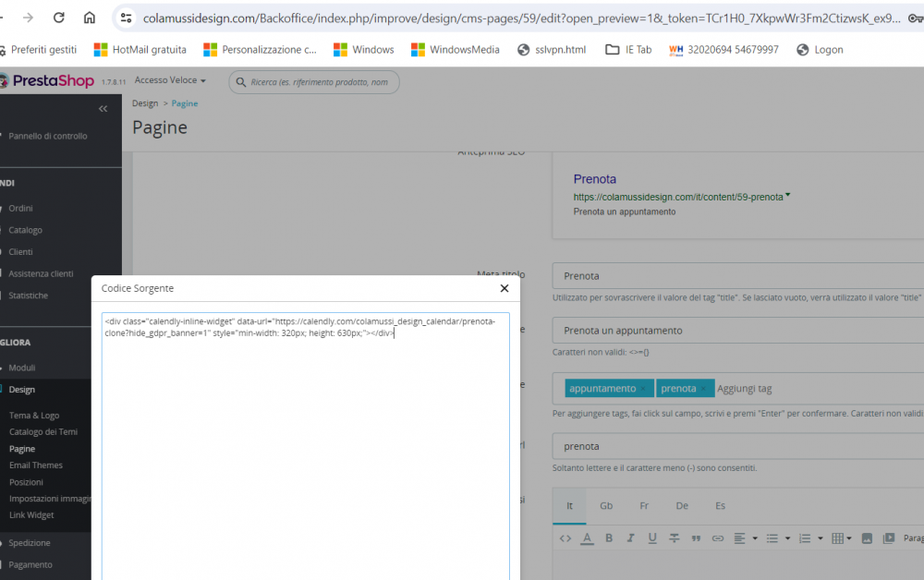
Task: Expand Accesso Veloce dropdown
Action: click(170, 80)
